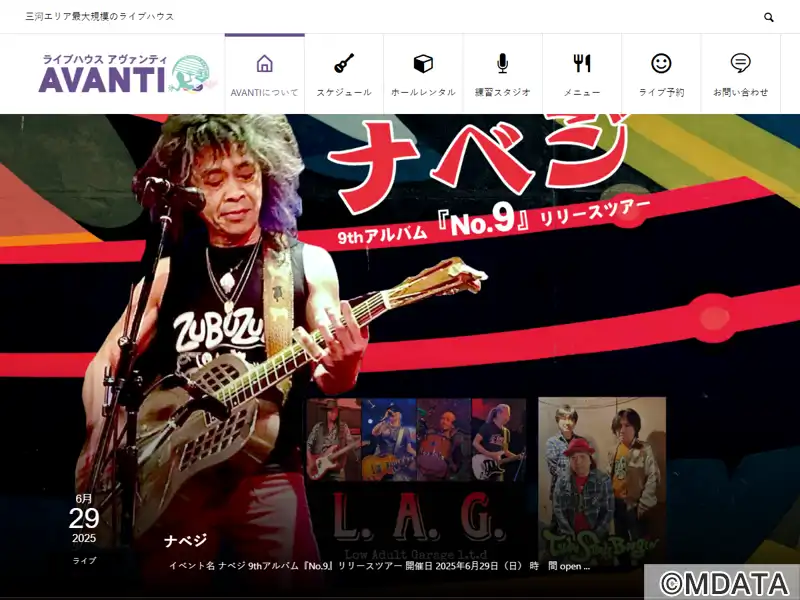This screenshot has height=600, width=800.
Task: Click the event description starting with イベント名
Action: click(x=380, y=566)
